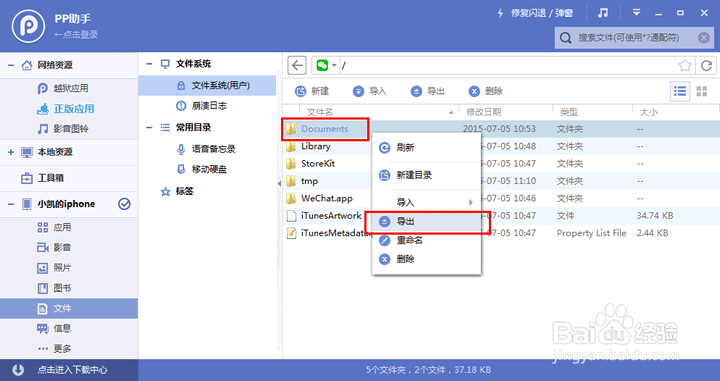This screenshot has height=381, width=720.
Task: Choose 刷新 in context menu
Action: tap(427, 147)
